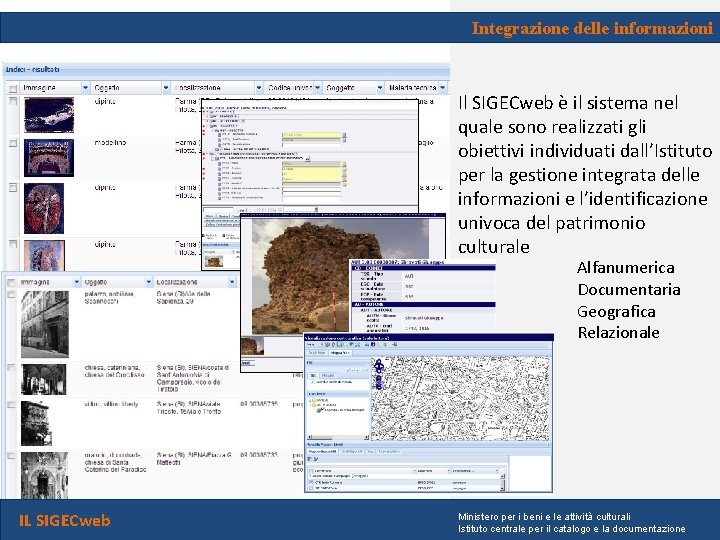Click the 'Geografica' label on the slide
The width and height of the screenshot is (720, 540).
coord(616,312)
